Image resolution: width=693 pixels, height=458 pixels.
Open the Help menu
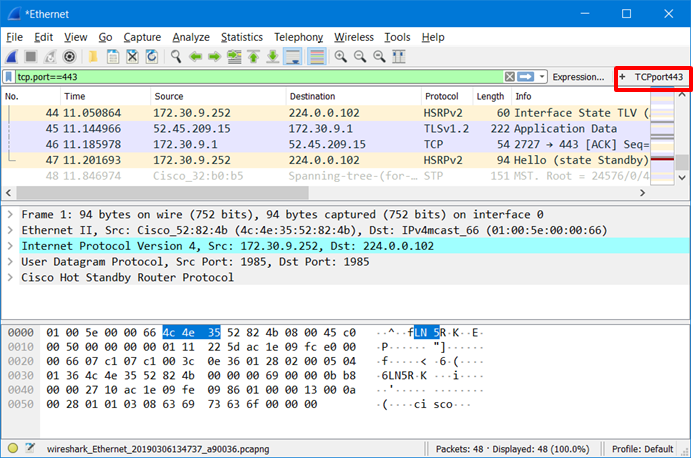click(433, 37)
